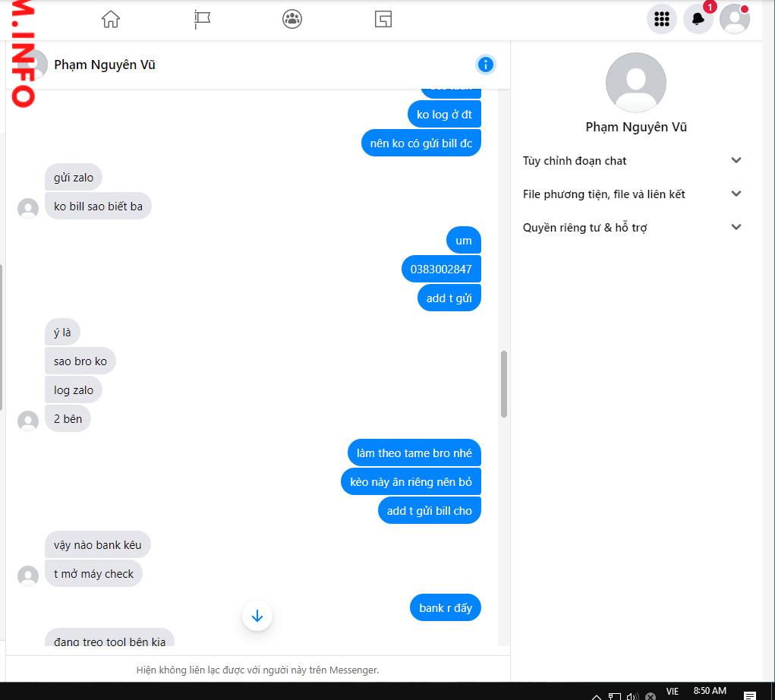
Task: Click the taskbar clock showing 8:50 AM
Action: [710, 691]
